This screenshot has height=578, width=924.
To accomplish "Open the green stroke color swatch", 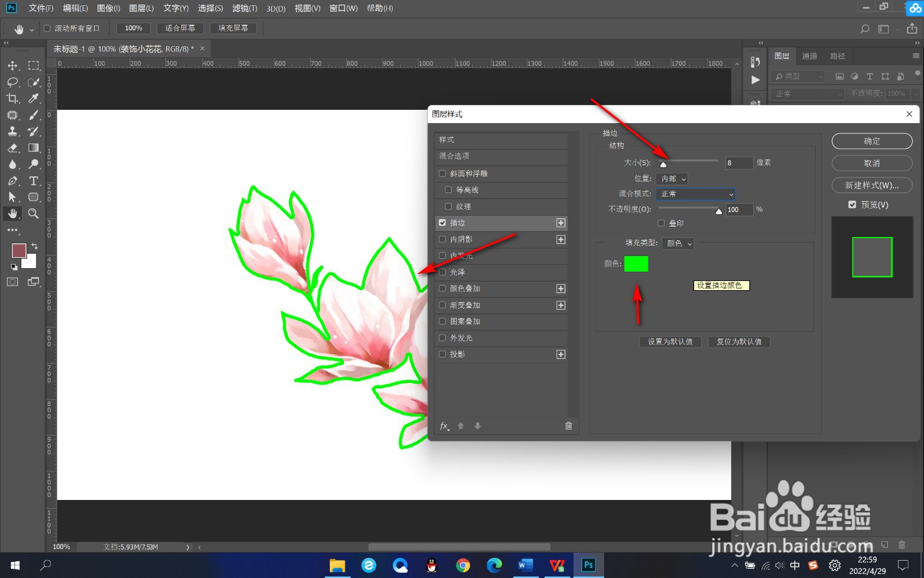I will point(636,264).
